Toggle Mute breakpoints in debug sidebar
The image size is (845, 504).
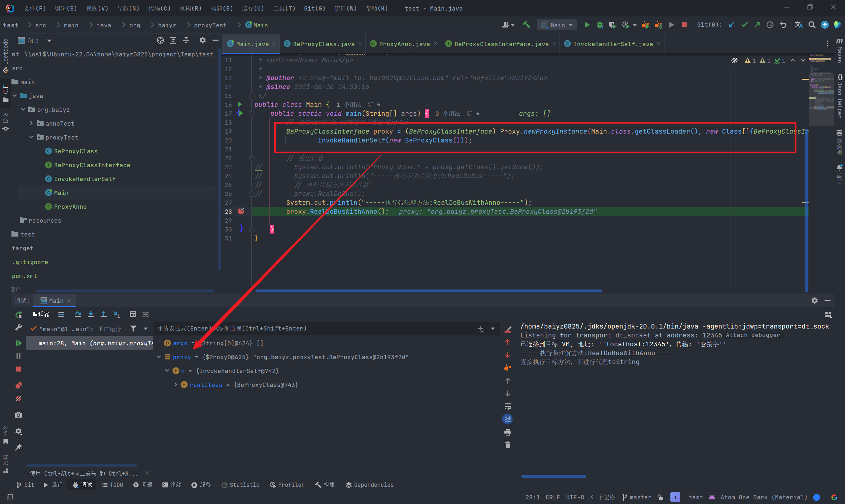click(x=19, y=398)
